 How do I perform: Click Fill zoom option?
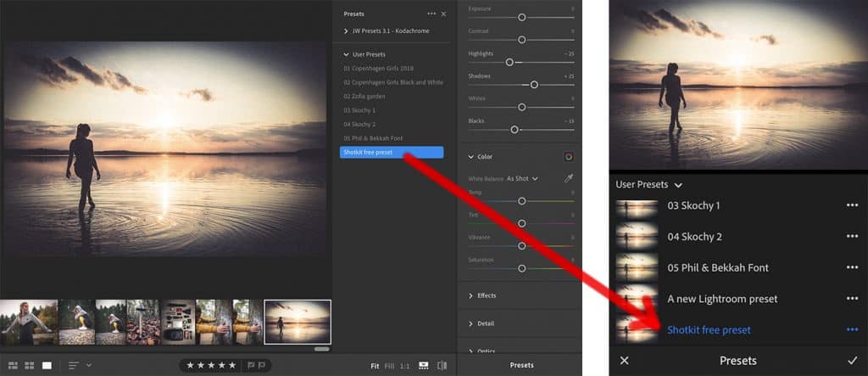[390, 366]
